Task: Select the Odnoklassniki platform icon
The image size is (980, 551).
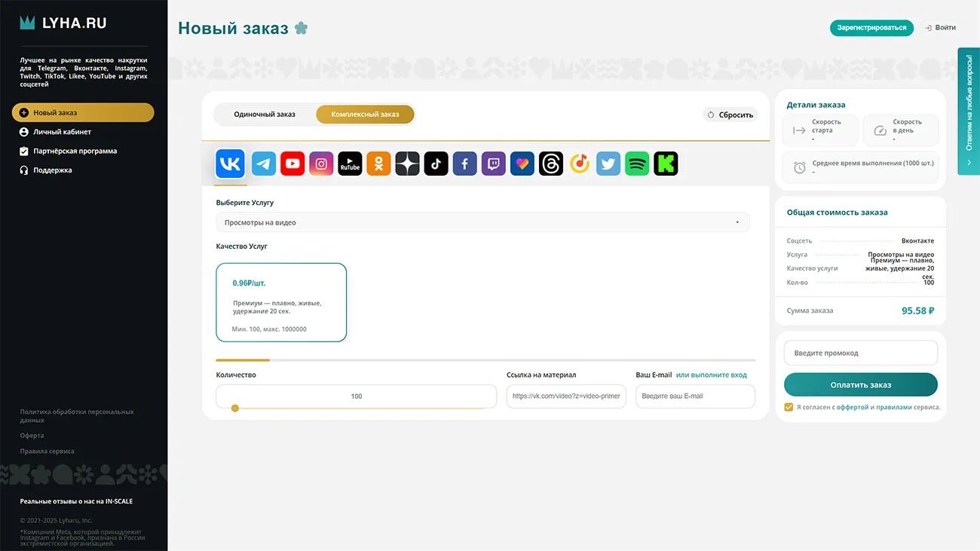Action: [x=378, y=163]
